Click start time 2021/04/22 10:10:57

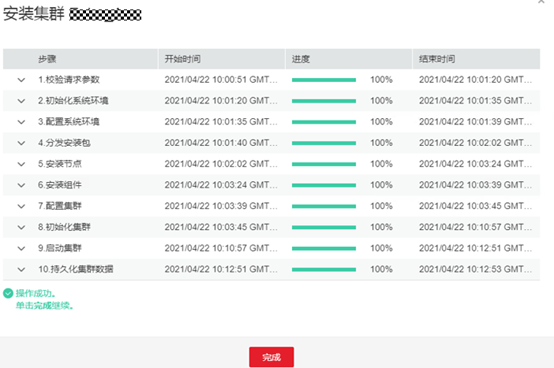(x=221, y=248)
